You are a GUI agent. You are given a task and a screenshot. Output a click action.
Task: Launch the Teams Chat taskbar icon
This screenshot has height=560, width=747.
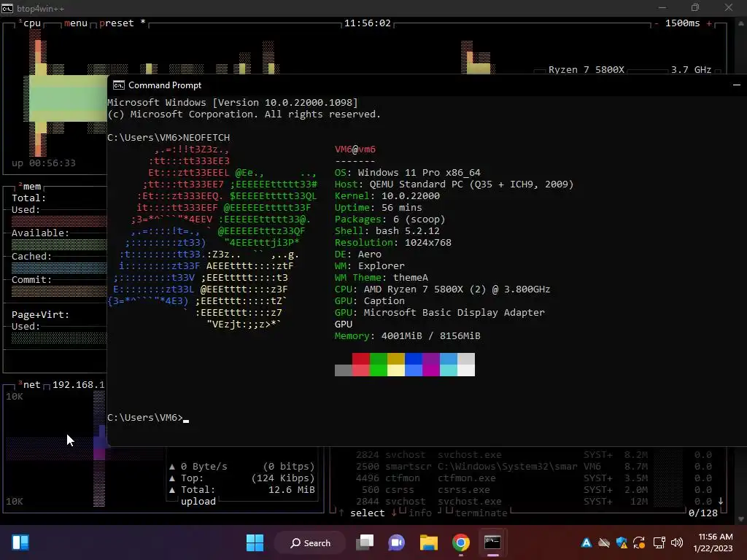pos(396,542)
